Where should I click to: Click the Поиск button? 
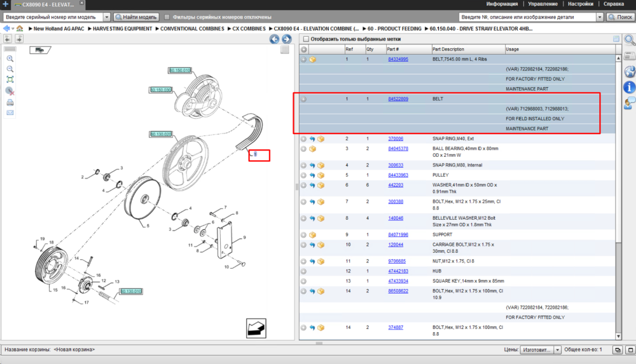[x=621, y=17]
